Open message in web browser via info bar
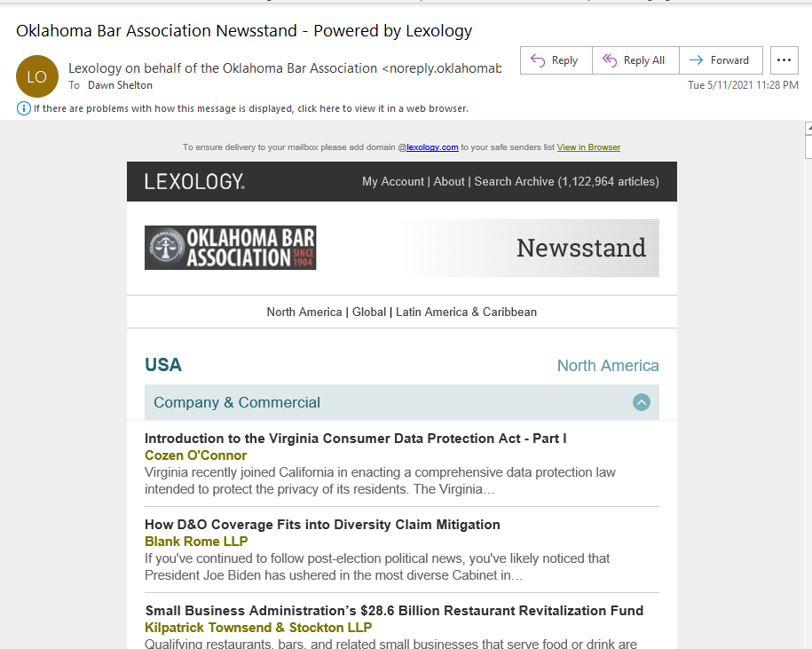Screen dimensions: 812x649 click(x=251, y=108)
